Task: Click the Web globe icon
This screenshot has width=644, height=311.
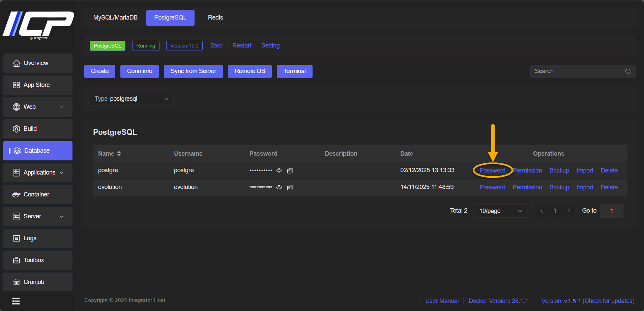Action: click(x=16, y=107)
